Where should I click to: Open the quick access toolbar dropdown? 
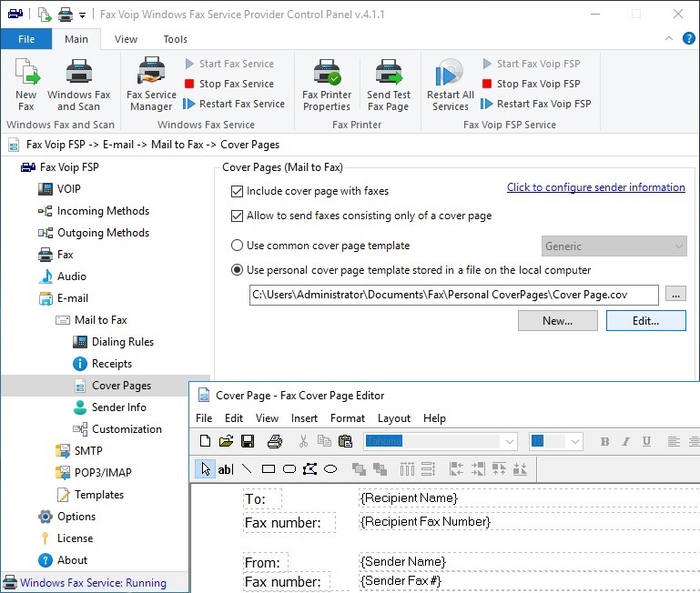pos(83,15)
